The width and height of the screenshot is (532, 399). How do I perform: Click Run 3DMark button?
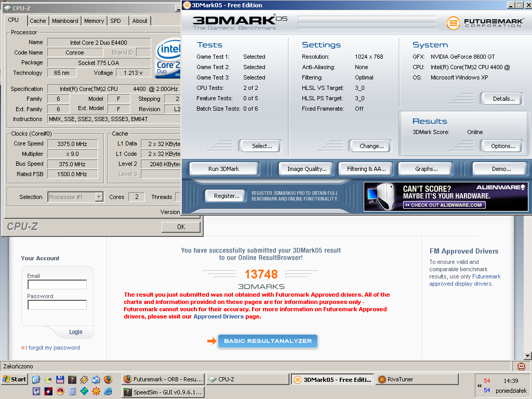click(223, 169)
